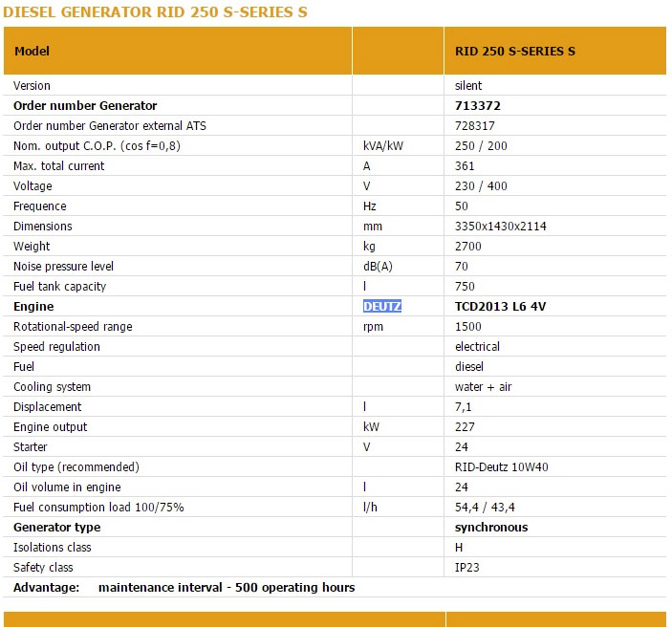Select the weight value 2700
This screenshot has width=672, height=628.
(468, 246)
